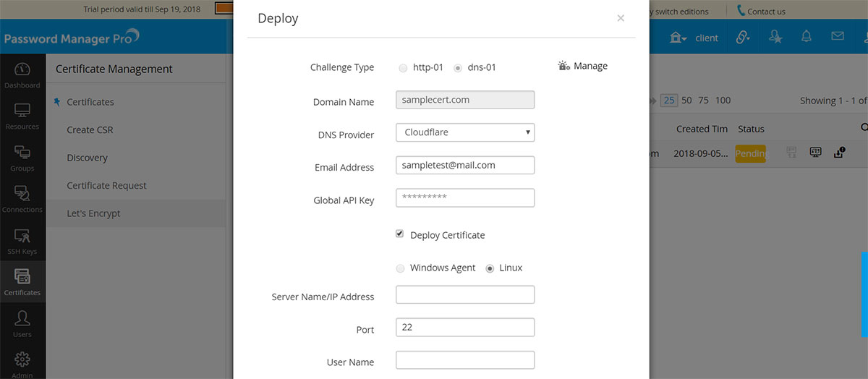Select the http-01 challenge type
Image resolution: width=868 pixels, height=379 pixels.
point(403,68)
